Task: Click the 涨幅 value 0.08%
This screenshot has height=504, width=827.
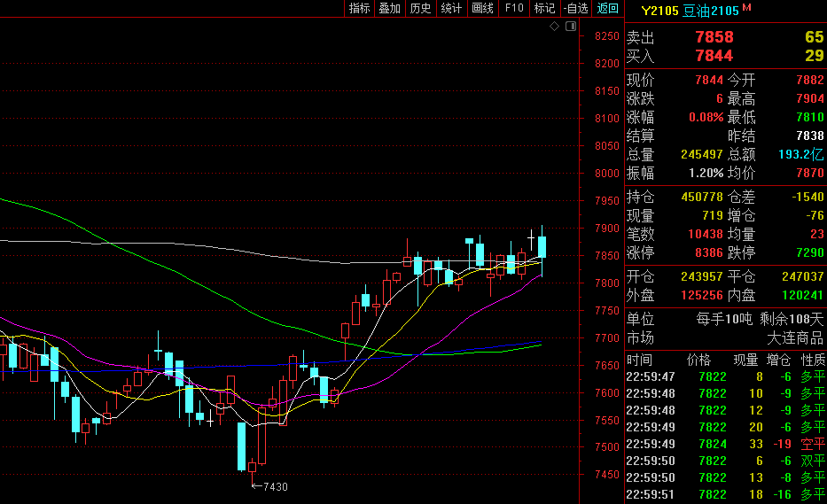Action: (706, 117)
